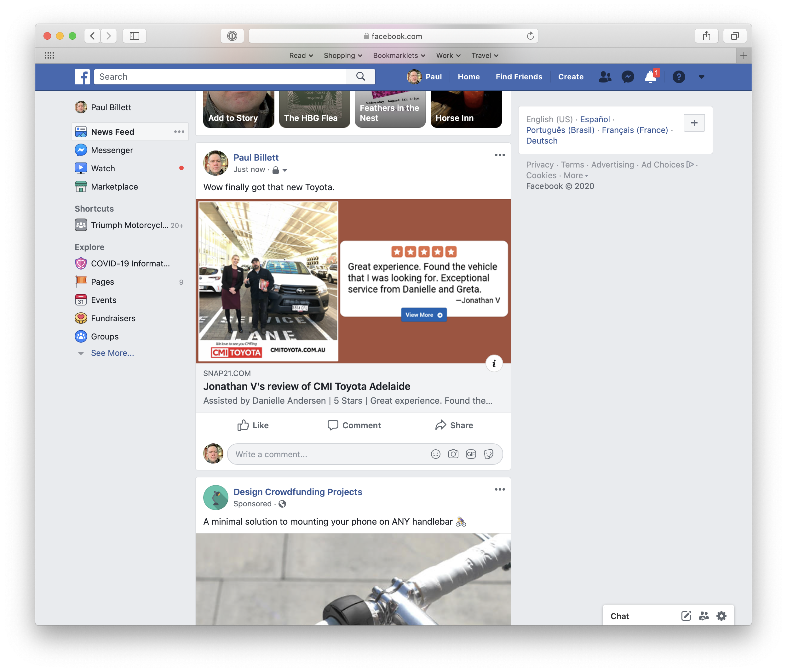Add a new Safari tab
This screenshot has width=787, height=672.
[x=743, y=56]
